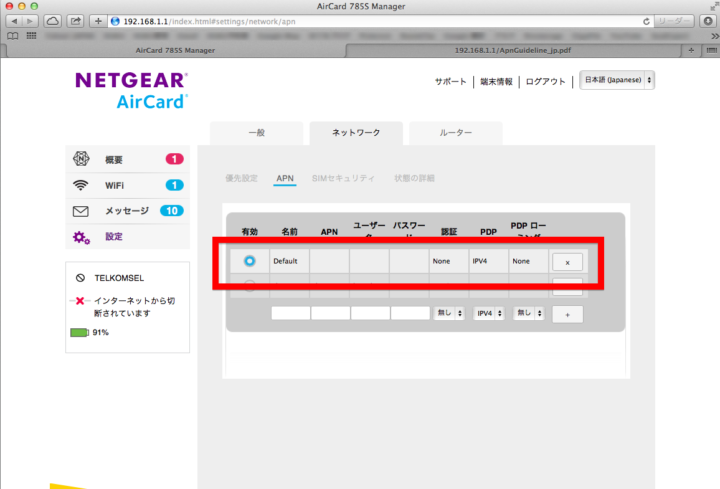The image size is (720, 489).
Task: Select the Default APN radio button
Action: click(249, 261)
